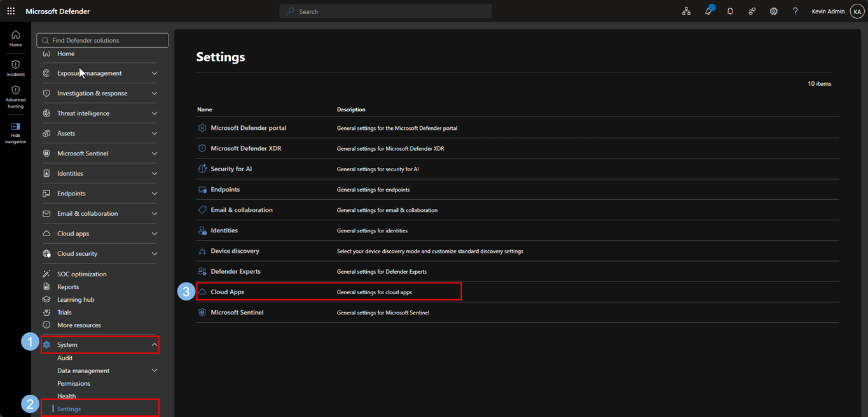Open the community people icon in header
The image size is (868, 417).
click(x=752, y=11)
